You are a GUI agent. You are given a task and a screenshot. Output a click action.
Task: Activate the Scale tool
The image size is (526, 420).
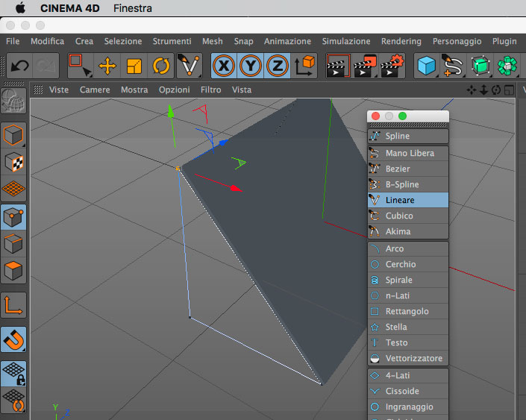134,66
